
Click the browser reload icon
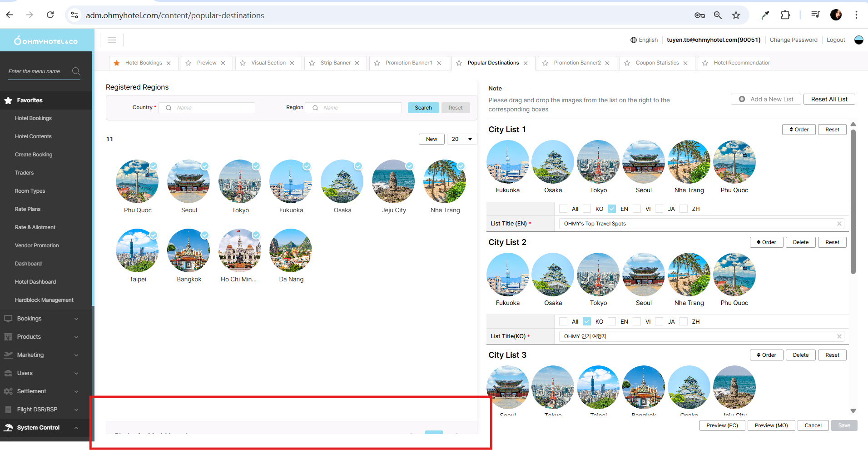coord(50,15)
